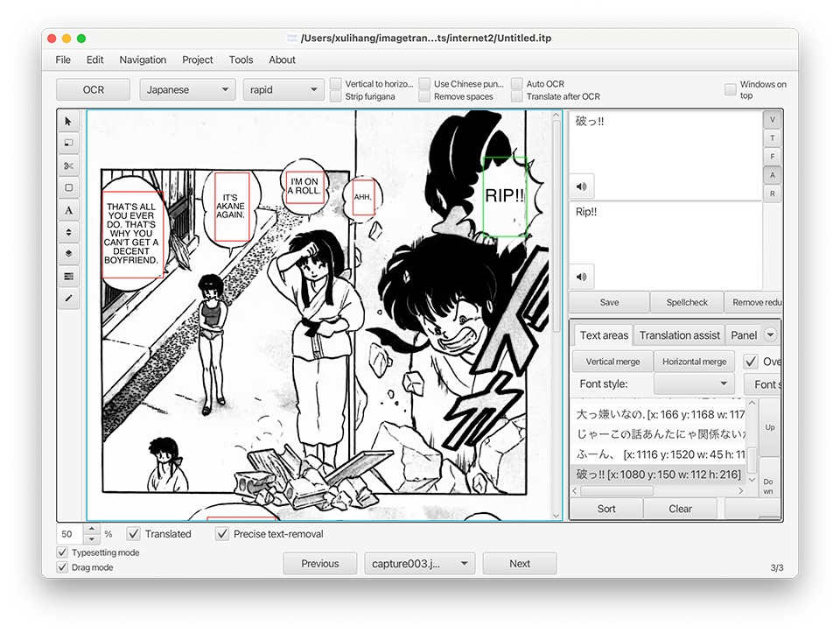The image size is (840, 633).
Task: Open the File menu
Action: click(63, 60)
